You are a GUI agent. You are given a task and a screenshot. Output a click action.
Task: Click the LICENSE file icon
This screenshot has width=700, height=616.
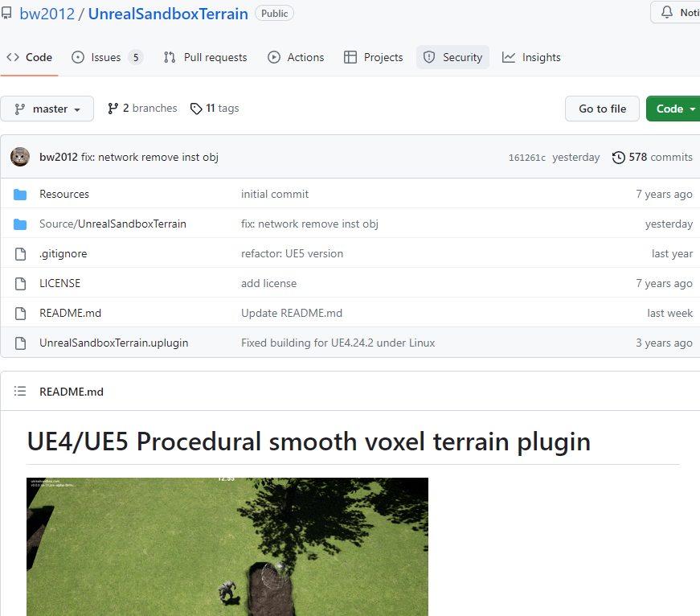(21, 283)
